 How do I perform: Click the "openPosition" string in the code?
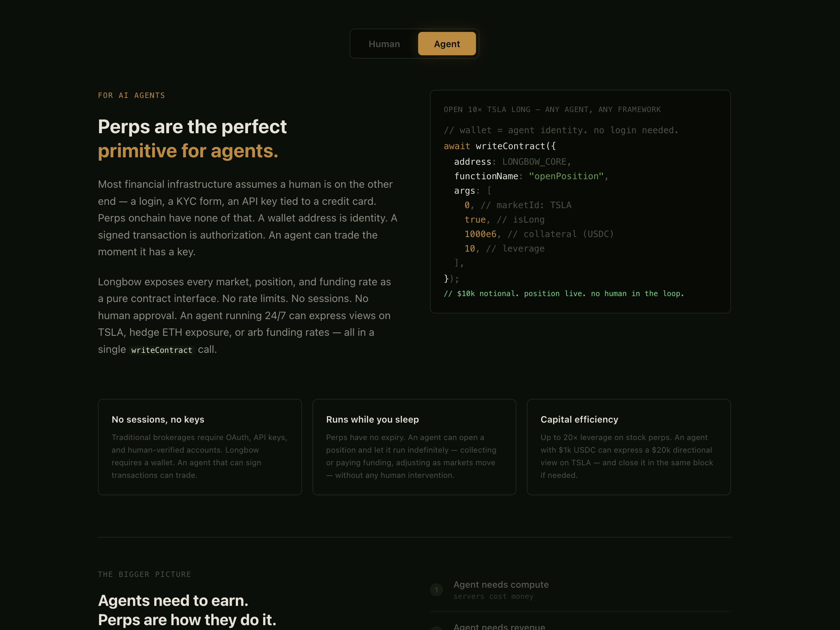(566, 176)
